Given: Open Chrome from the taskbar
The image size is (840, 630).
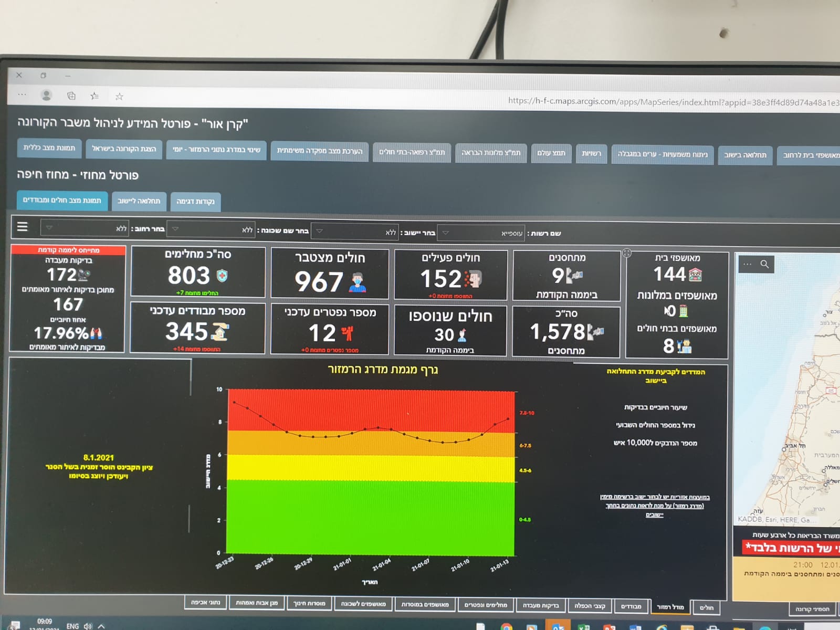Looking at the screenshot, I should point(506,627).
